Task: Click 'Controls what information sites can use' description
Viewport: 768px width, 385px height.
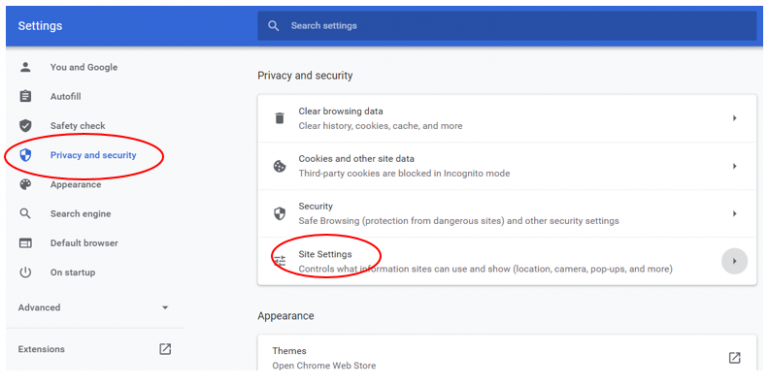Action: coord(485,269)
